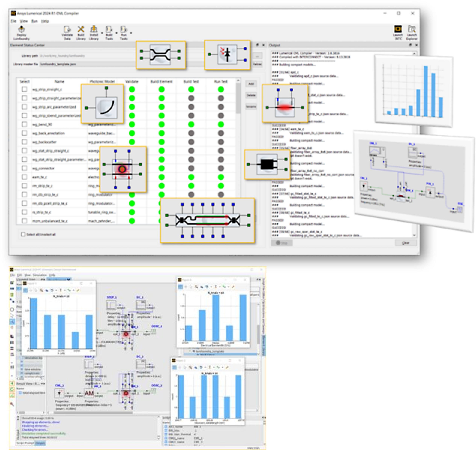Click Output panel scrollbar up arrow
476x450 pixels.
click(414, 54)
